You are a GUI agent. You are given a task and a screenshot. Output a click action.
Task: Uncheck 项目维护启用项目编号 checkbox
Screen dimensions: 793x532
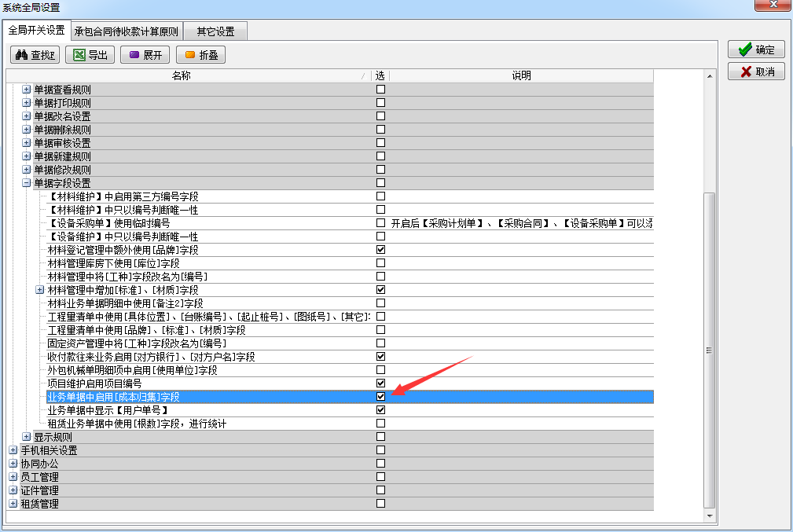tap(380, 383)
